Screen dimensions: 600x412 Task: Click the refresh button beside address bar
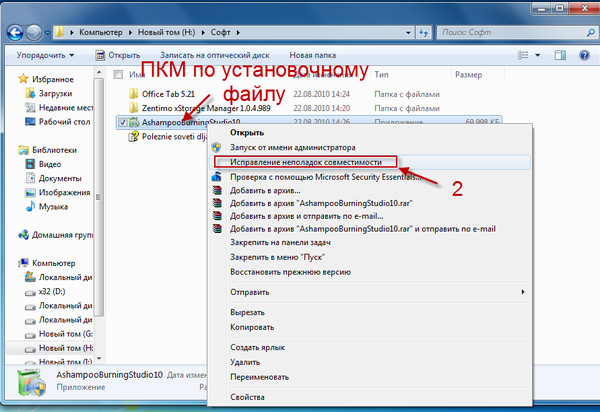pyautogui.click(x=424, y=33)
